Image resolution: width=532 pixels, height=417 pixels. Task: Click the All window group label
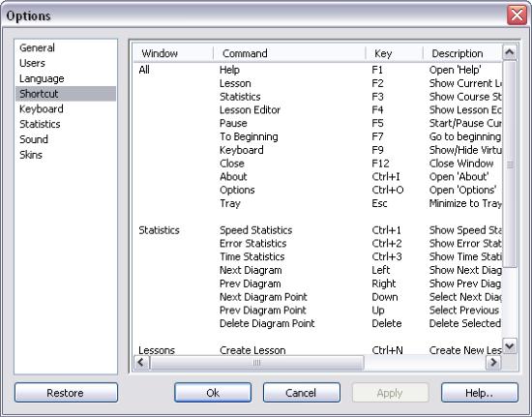(144, 70)
